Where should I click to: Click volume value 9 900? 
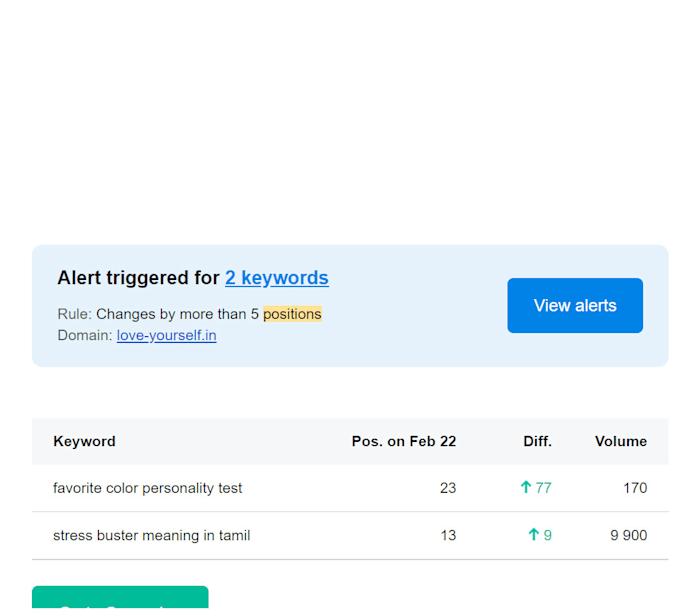click(x=628, y=535)
